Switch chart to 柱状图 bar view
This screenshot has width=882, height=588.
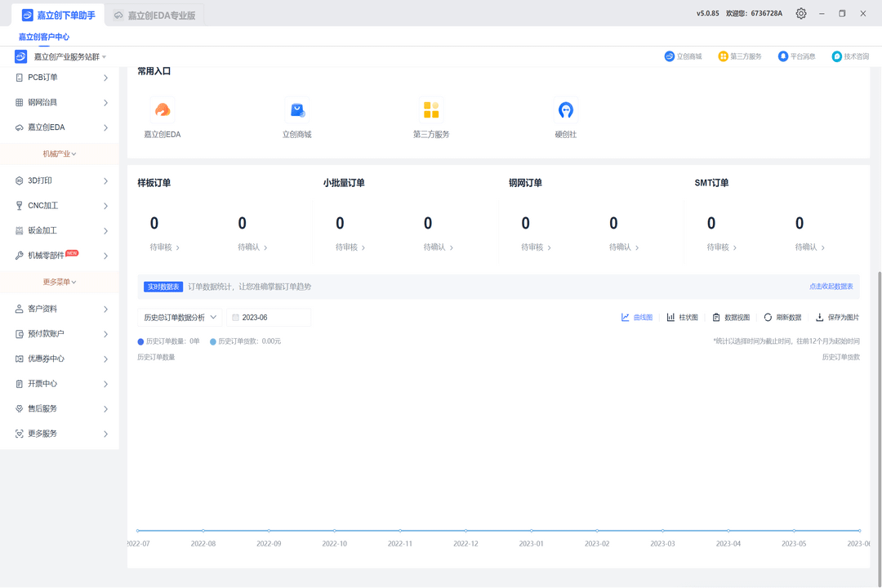(x=682, y=318)
